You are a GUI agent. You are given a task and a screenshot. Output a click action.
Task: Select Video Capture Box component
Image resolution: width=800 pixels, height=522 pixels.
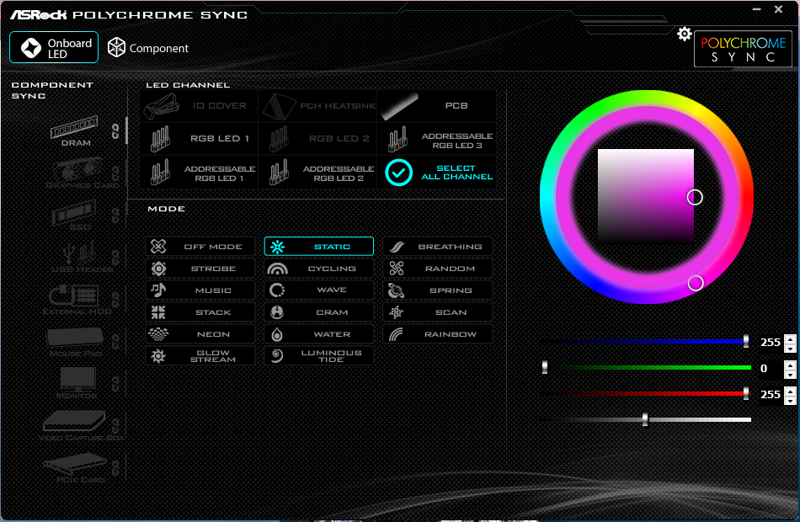(x=80, y=426)
